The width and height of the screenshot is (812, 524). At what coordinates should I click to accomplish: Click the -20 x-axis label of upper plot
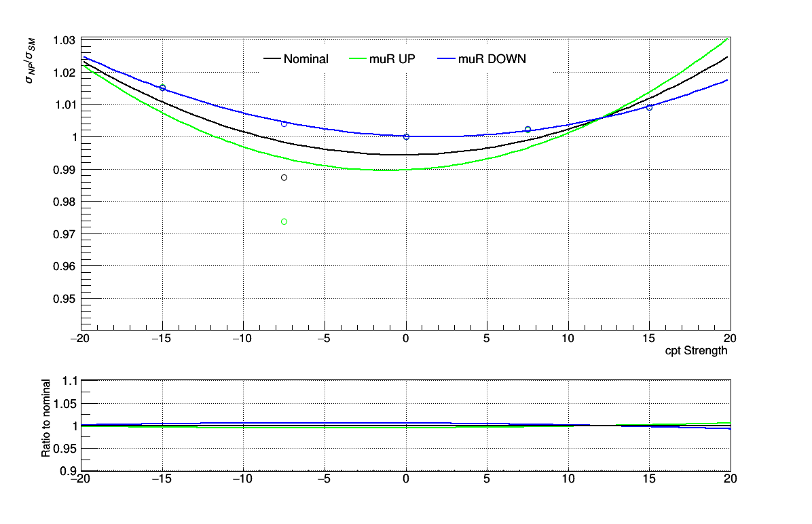pyautogui.click(x=79, y=339)
